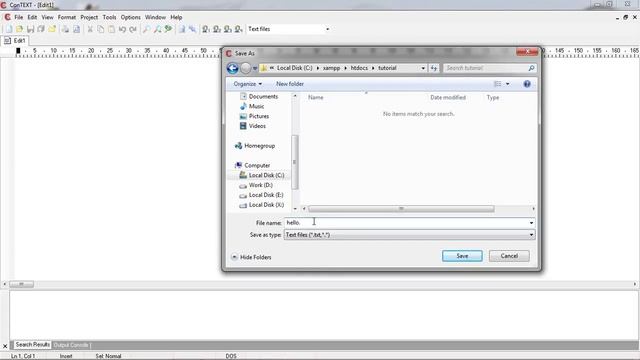This screenshot has height=360, width=640.
Task: Expand the address bar previous locations dropdown
Action: 423,68
